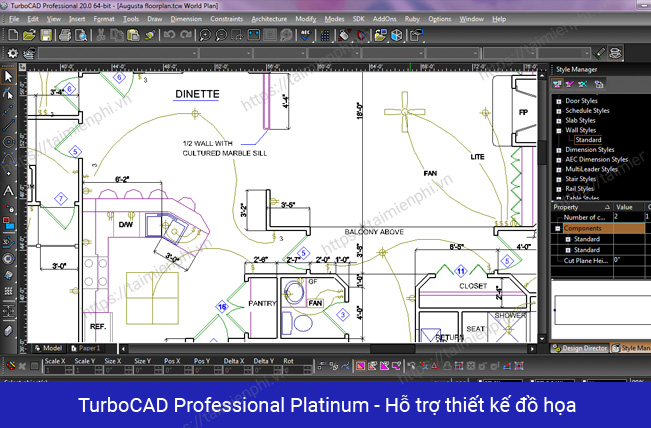The width and height of the screenshot is (651, 428).
Task: Expand the Slab Styles node
Action: pos(558,121)
